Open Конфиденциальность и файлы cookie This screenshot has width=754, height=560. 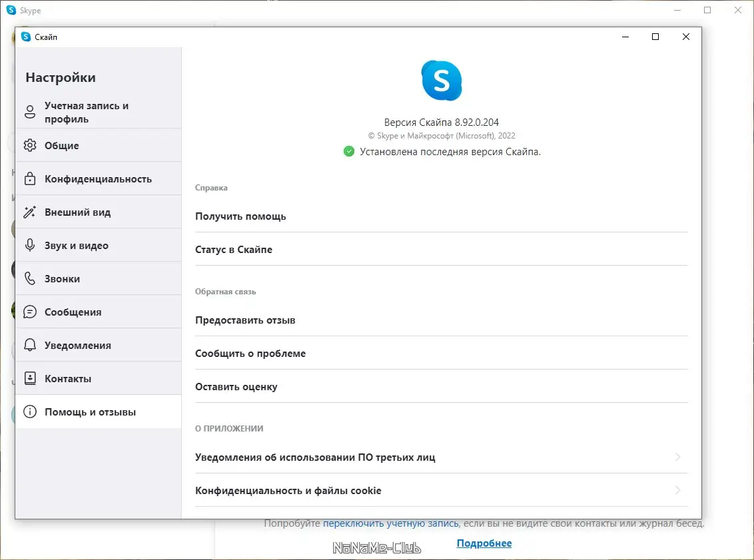click(x=442, y=490)
